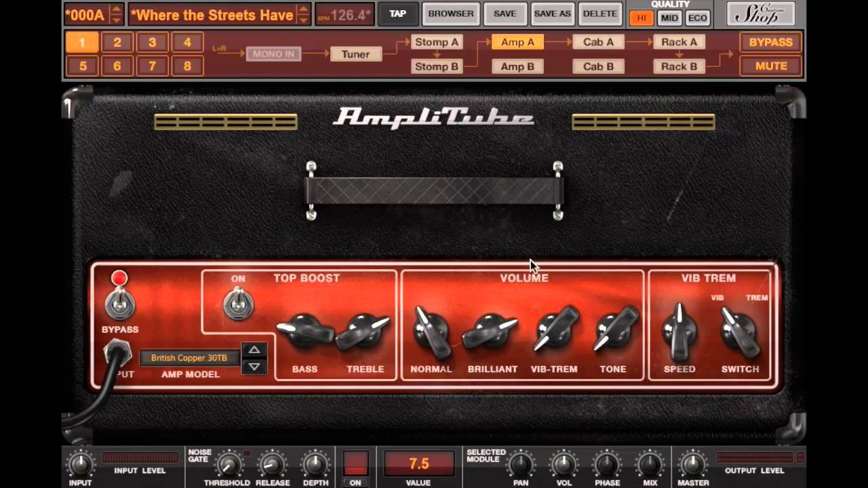Click the noise gate DEPTH knob

pos(315,465)
